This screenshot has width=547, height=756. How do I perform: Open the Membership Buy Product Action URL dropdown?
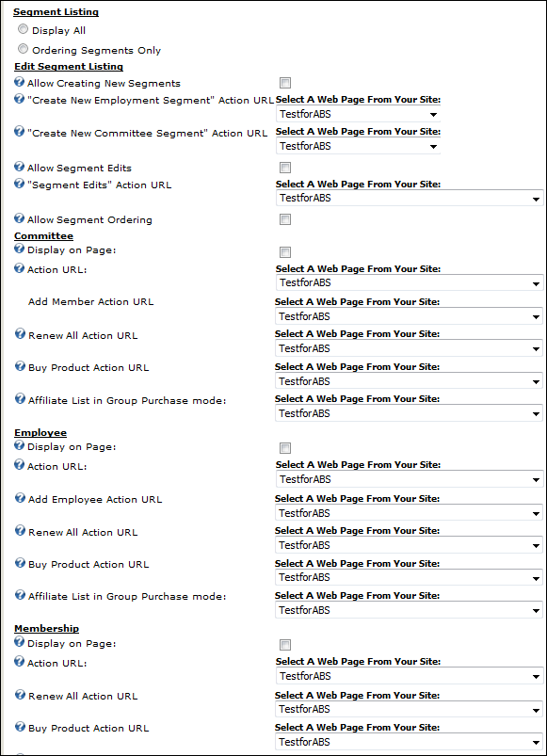pos(410,742)
